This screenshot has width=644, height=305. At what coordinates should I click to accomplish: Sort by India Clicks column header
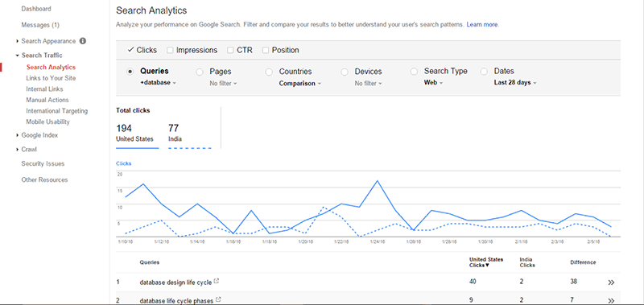527,262
